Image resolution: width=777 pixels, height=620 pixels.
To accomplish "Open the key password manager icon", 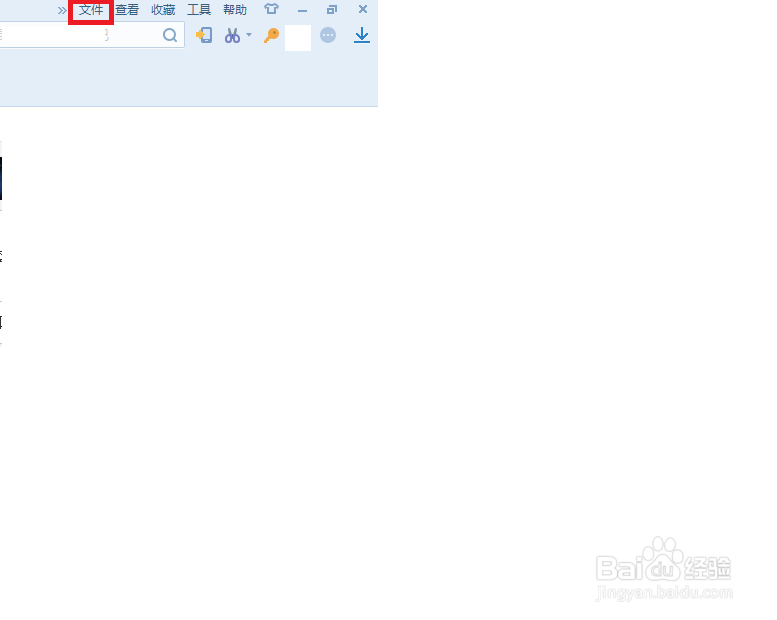I will pyautogui.click(x=272, y=35).
